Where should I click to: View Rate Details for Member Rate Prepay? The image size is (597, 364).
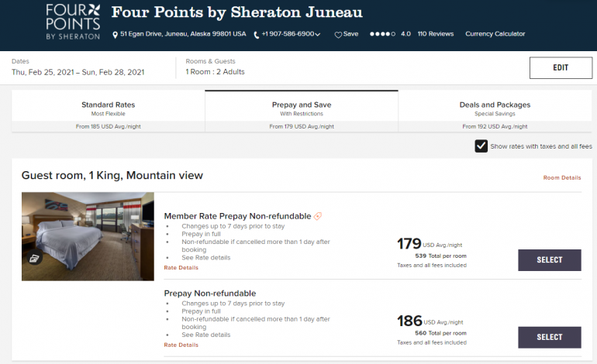coord(181,267)
